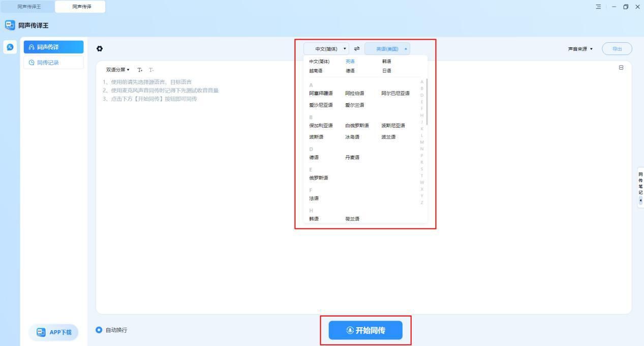
Task: Jump to letter W in alphabet index
Action: [422, 182]
